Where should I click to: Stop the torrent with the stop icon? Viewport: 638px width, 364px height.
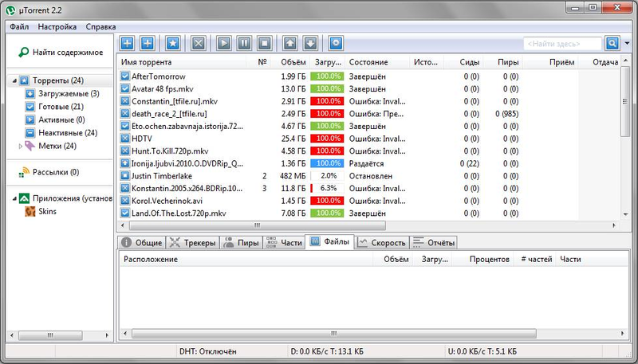(265, 43)
